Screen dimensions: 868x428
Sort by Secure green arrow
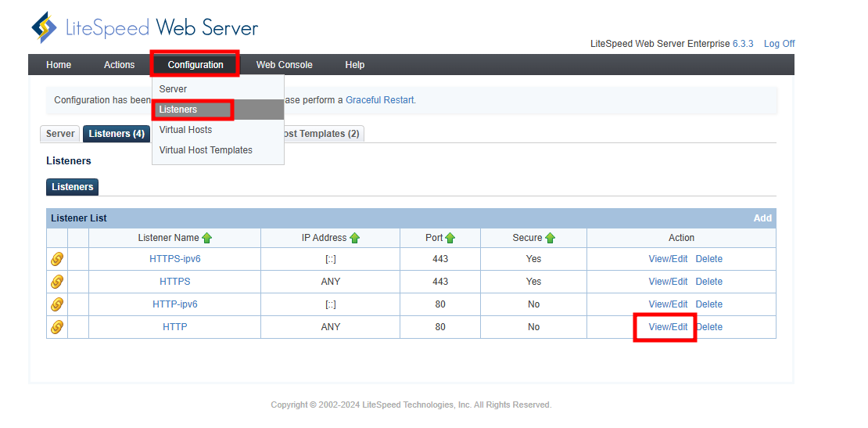click(x=550, y=238)
